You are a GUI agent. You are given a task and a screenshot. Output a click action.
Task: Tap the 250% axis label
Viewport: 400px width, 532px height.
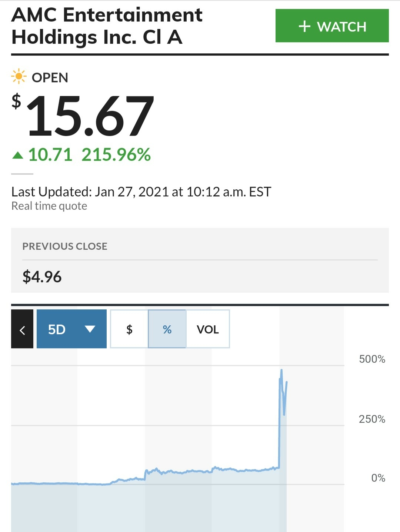(372, 419)
